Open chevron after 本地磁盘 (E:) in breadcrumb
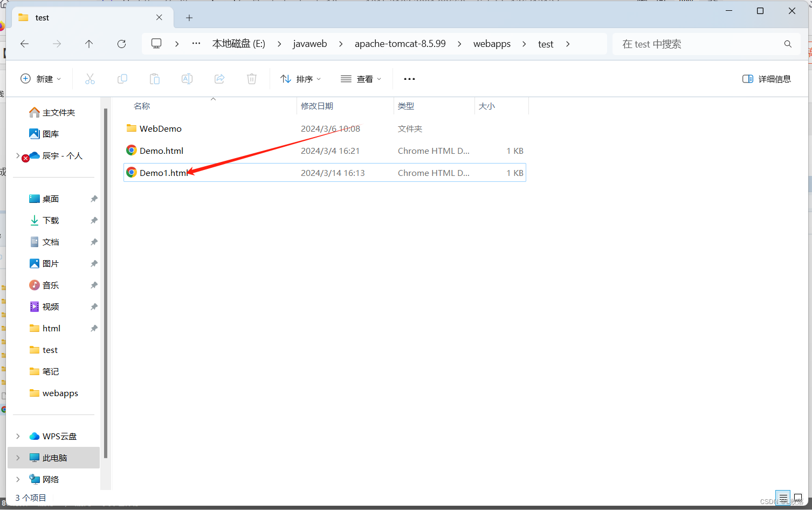Viewport: 812px width, 510px height. (x=279, y=44)
